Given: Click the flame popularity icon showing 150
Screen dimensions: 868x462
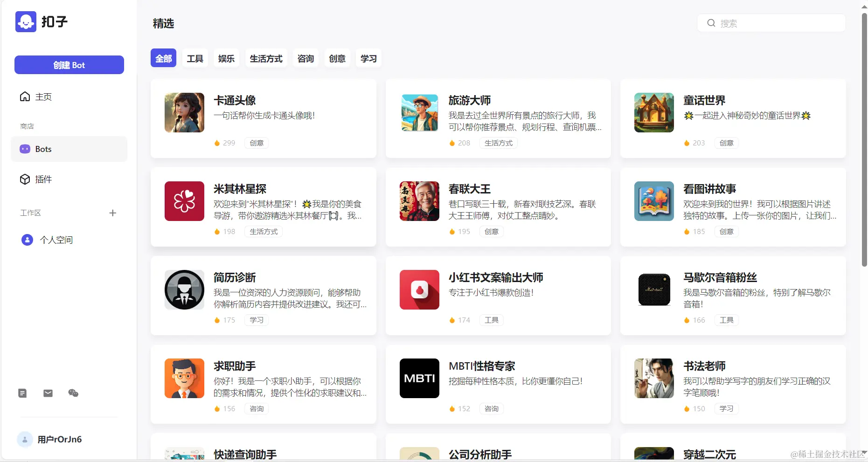Looking at the screenshot, I should pyautogui.click(x=687, y=409).
